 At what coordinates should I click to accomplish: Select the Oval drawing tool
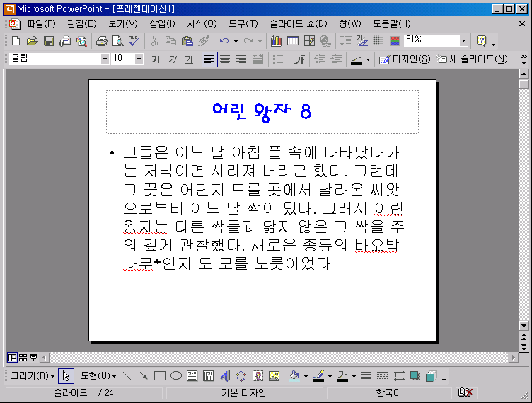pos(176,376)
